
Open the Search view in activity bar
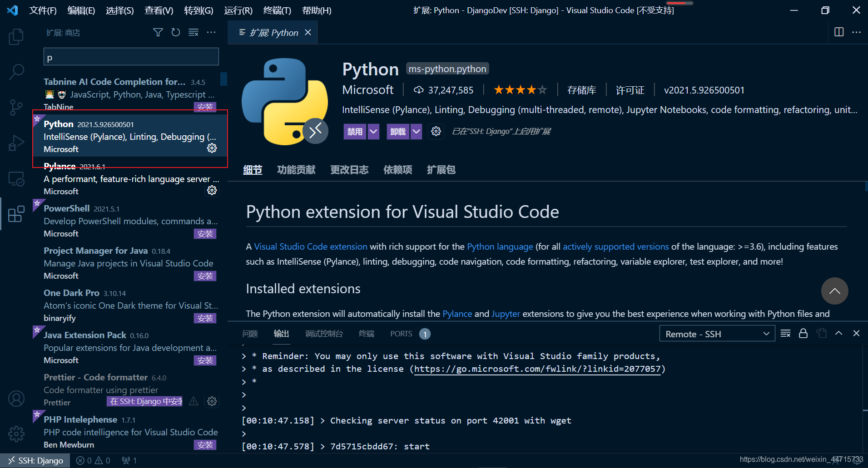click(x=16, y=72)
